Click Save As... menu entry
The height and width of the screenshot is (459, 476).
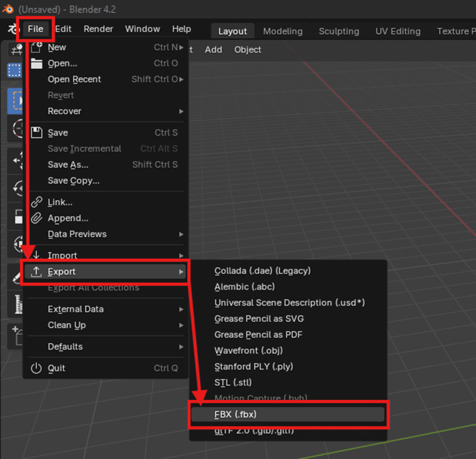[68, 164]
